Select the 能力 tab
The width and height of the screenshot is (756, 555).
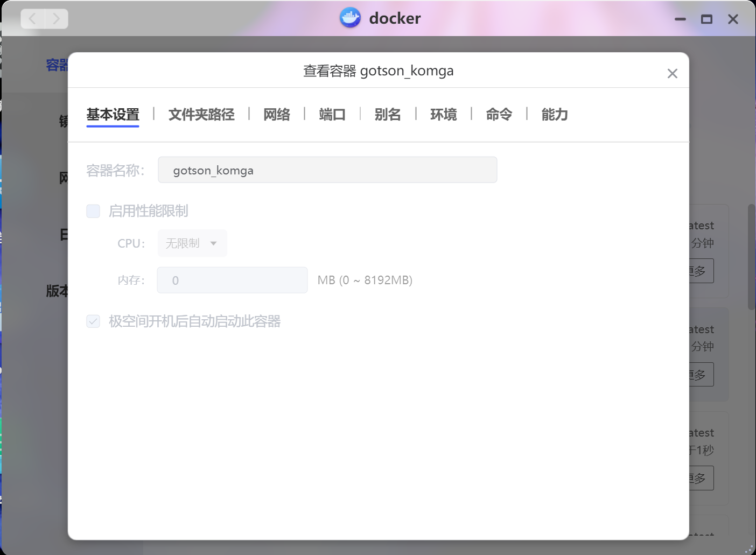555,115
